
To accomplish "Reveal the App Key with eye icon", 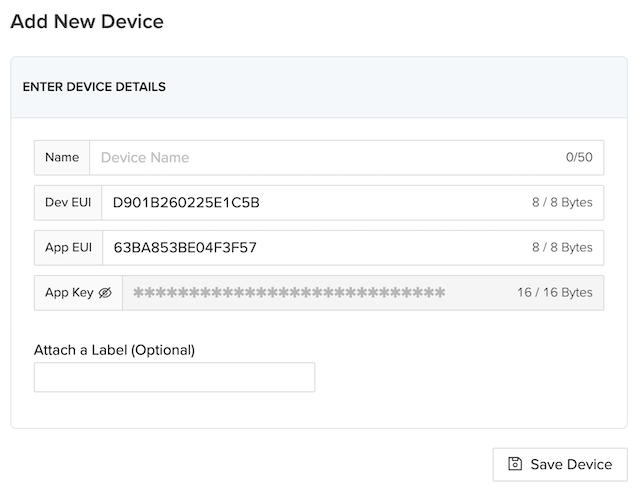I will [x=105, y=293].
